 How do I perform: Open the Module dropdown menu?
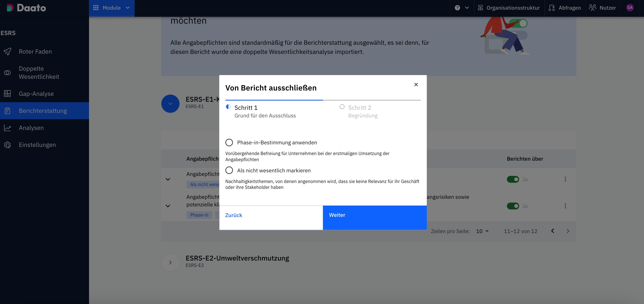[112, 8]
